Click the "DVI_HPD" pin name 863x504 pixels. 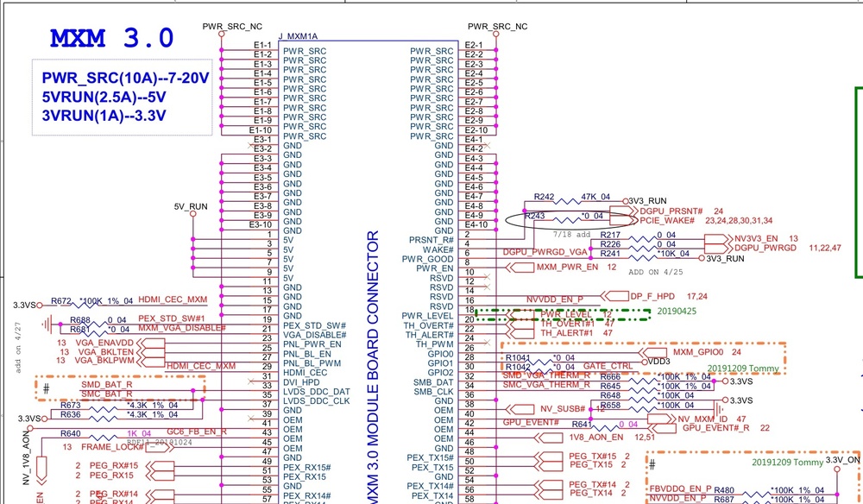[x=301, y=381]
